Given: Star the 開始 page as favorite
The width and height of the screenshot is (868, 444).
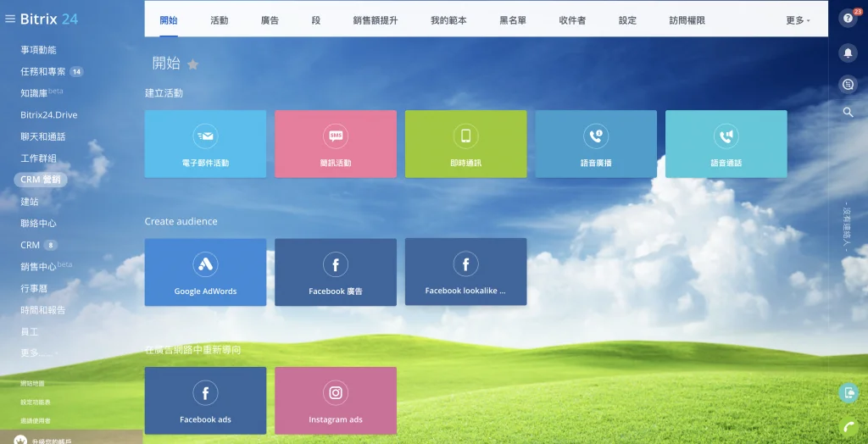Looking at the screenshot, I should pos(192,64).
